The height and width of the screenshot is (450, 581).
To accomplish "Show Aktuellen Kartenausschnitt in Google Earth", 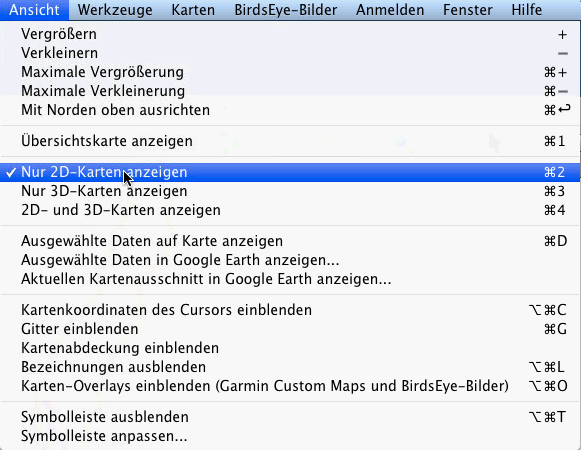I will [x=290, y=279].
